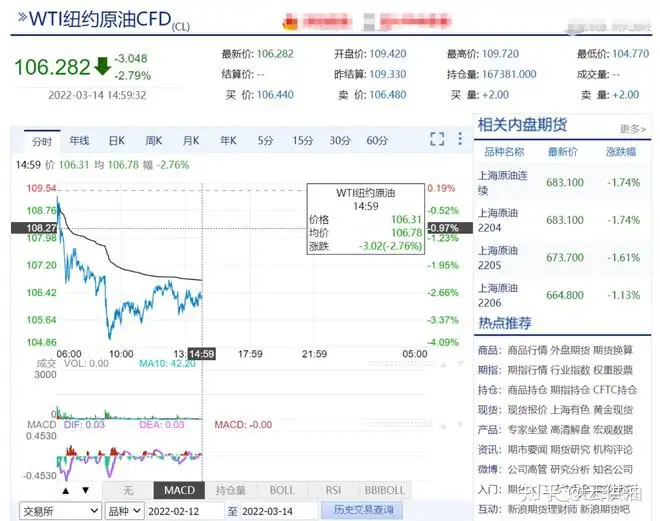Switch to the 年线 chart tab

click(x=79, y=141)
